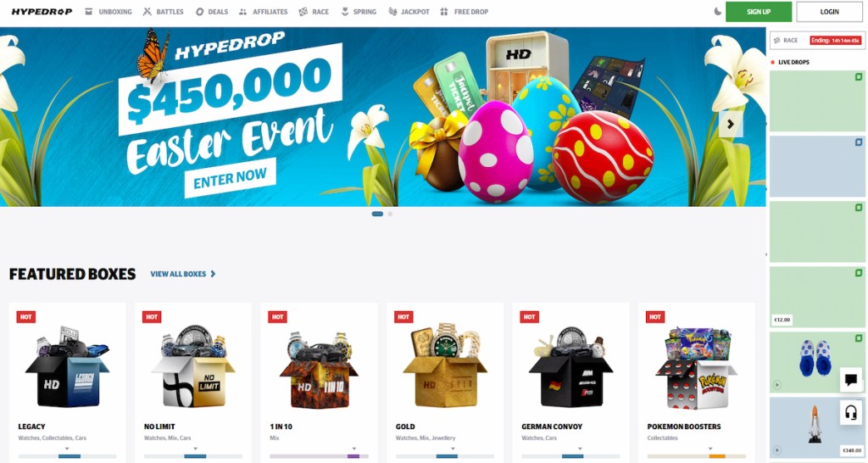Click the Legacy box risk slider

point(67,456)
